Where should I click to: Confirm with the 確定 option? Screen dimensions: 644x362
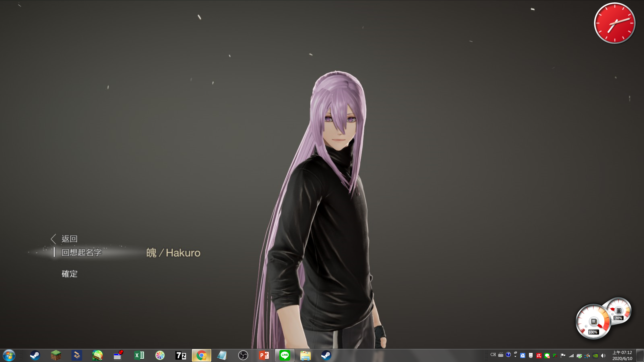pos(69,274)
